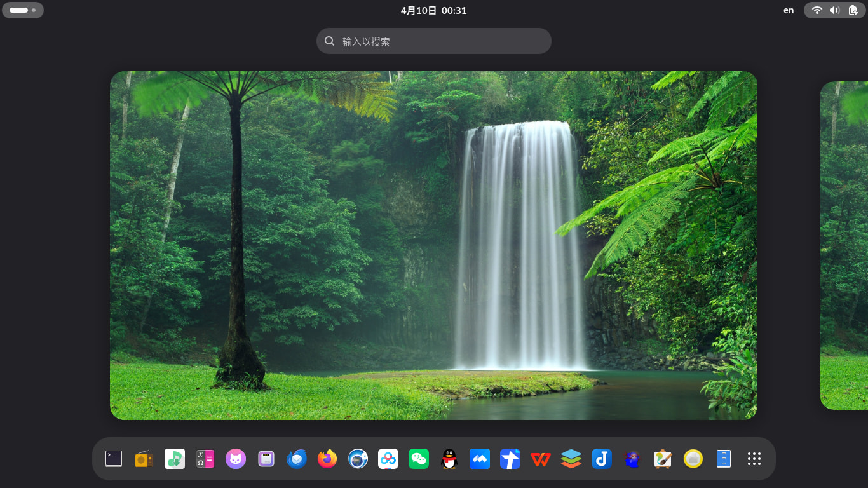Launch the characters and symbols app
Image resolution: width=868 pixels, height=488 pixels.
tap(205, 459)
